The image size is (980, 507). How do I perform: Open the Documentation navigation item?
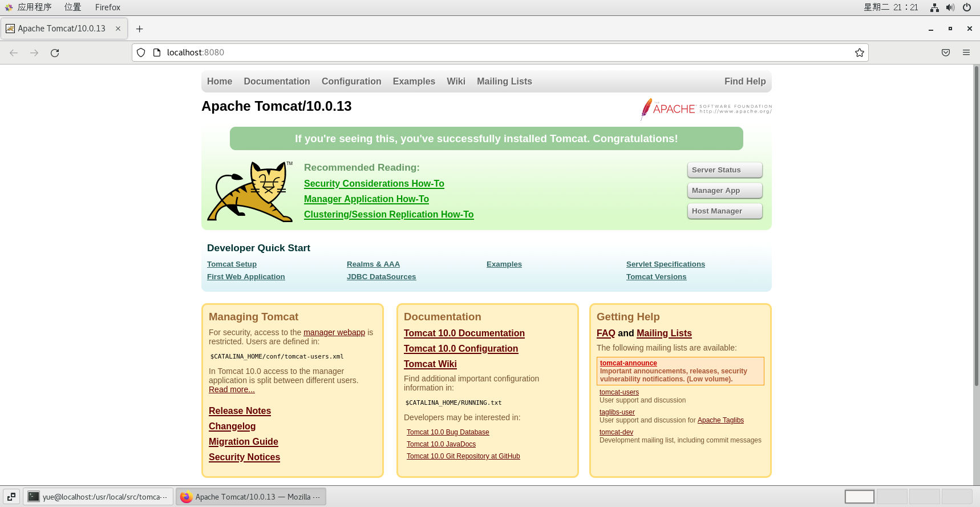(x=277, y=81)
